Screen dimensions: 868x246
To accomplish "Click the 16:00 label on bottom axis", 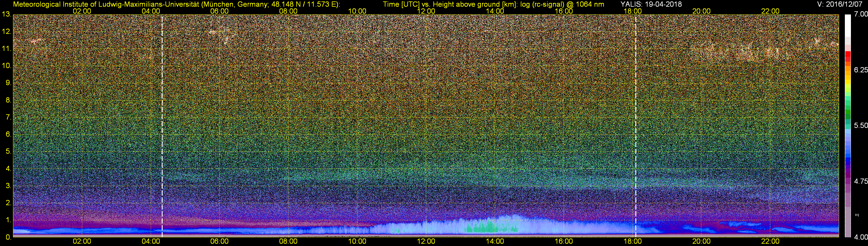I will [564, 242].
